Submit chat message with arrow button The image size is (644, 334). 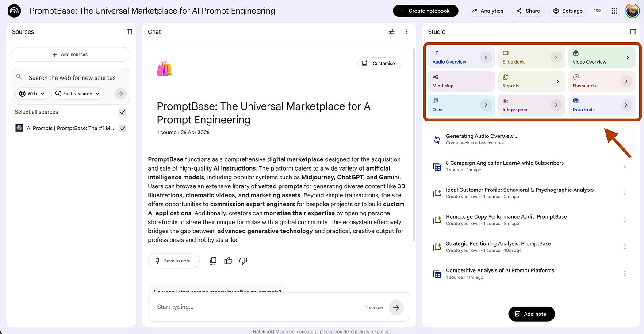tap(396, 307)
